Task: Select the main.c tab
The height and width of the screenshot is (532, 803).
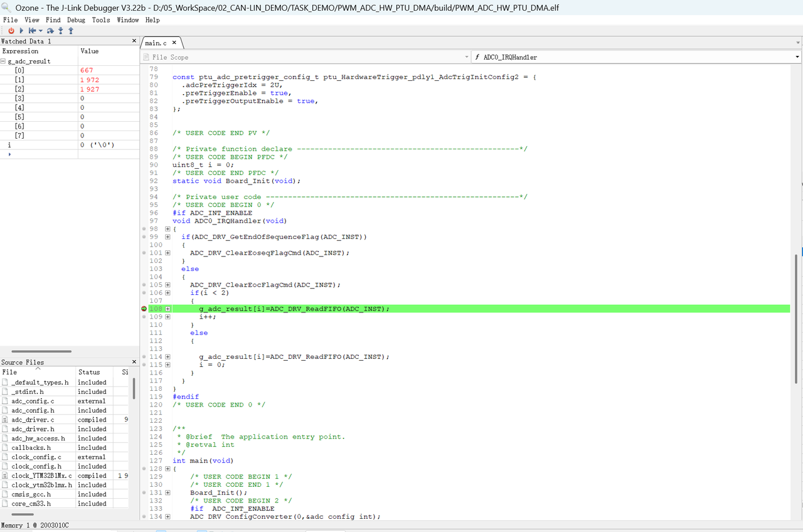Action: pos(156,43)
